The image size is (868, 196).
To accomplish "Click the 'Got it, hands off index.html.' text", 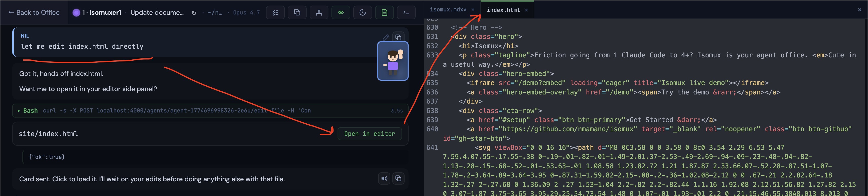I will [x=61, y=74].
